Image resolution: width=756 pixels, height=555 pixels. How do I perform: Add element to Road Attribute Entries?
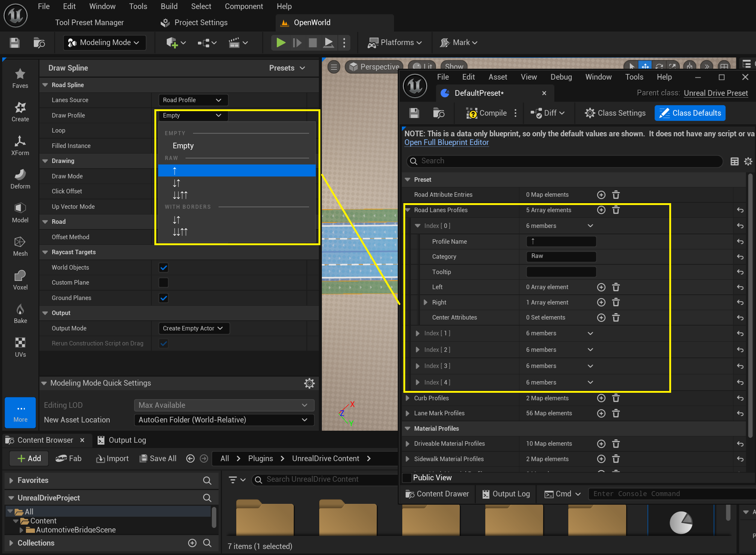(x=601, y=195)
